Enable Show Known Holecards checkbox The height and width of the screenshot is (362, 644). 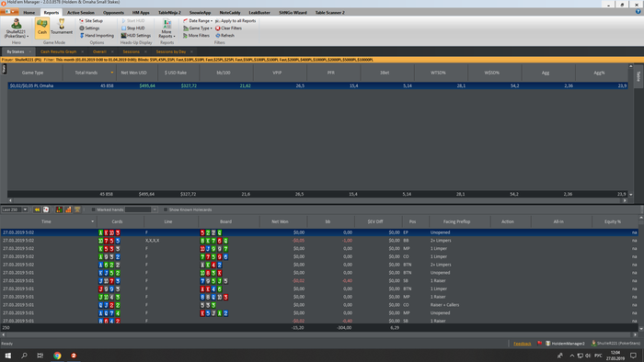pyautogui.click(x=166, y=209)
